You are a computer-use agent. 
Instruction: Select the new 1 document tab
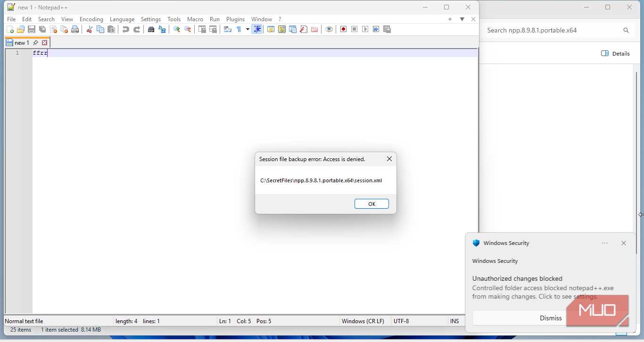27,42
